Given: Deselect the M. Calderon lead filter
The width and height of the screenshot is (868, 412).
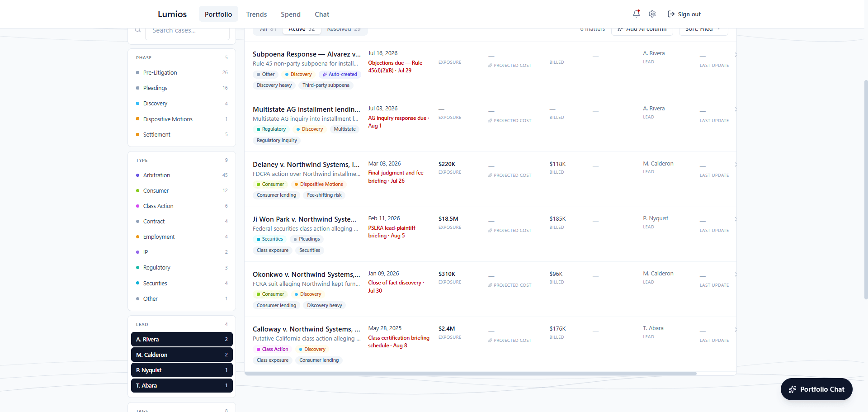Looking at the screenshot, I should [182, 355].
